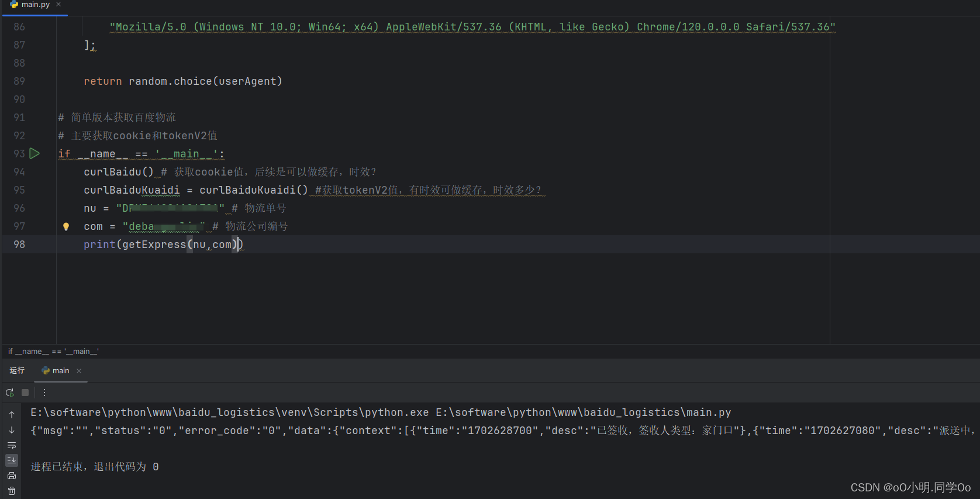Go down in console with down arrow
This screenshot has height=499, width=980.
coord(12,430)
